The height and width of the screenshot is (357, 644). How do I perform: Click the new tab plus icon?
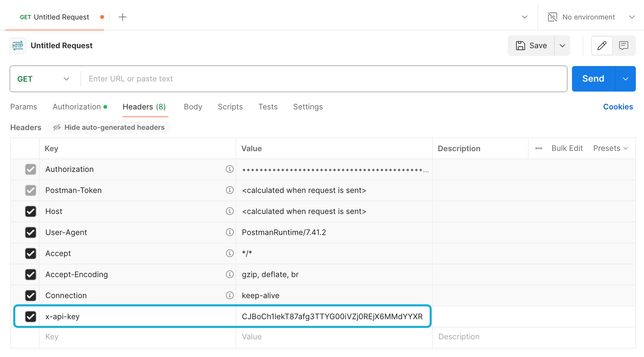coord(122,17)
